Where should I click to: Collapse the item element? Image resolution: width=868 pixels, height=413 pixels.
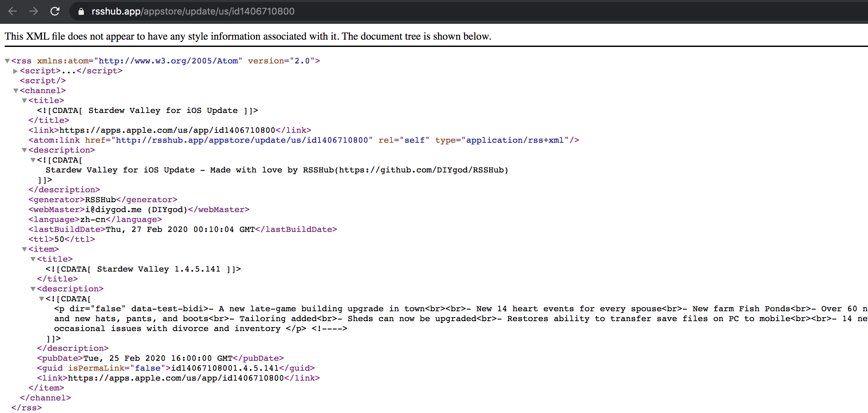coord(24,249)
